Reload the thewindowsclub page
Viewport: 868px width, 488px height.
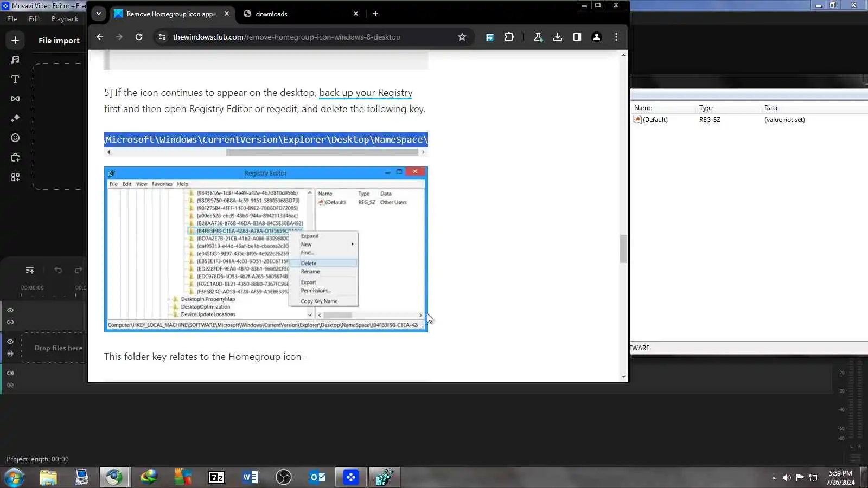click(139, 37)
